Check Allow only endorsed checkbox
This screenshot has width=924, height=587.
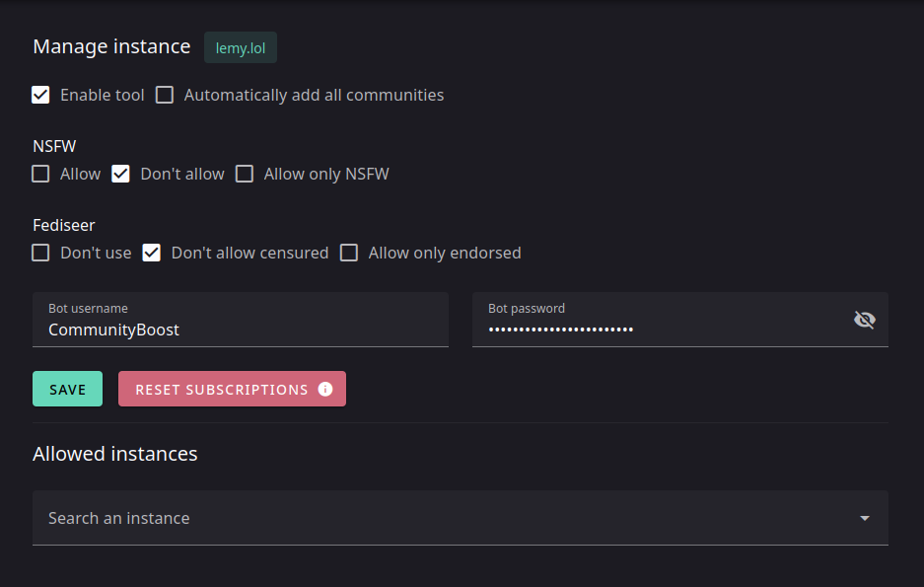[x=349, y=253]
